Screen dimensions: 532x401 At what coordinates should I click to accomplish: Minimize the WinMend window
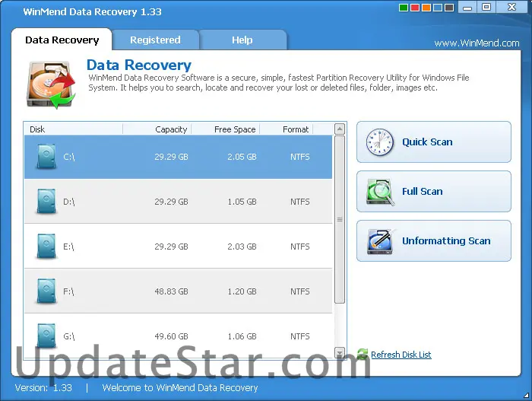[467, 7]
